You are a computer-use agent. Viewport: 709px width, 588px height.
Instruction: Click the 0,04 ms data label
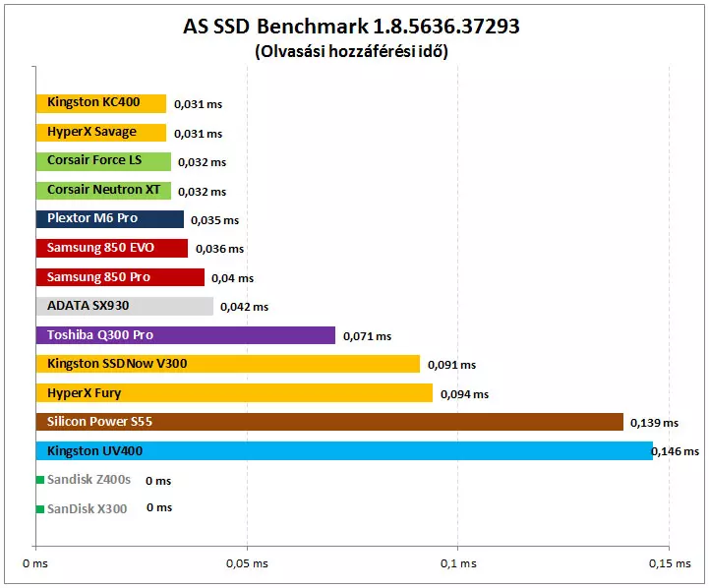click(x=232, y=278)
